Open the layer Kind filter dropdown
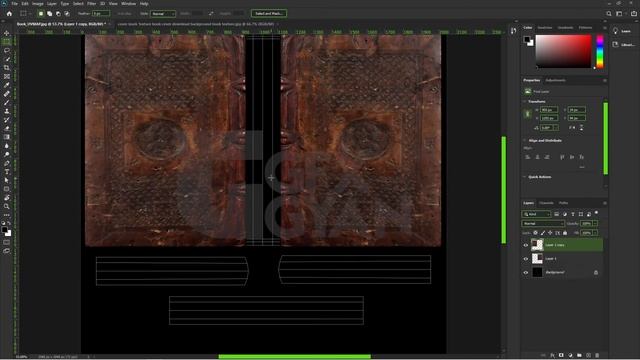Screen dimensions: 640x360 [536, 214]
